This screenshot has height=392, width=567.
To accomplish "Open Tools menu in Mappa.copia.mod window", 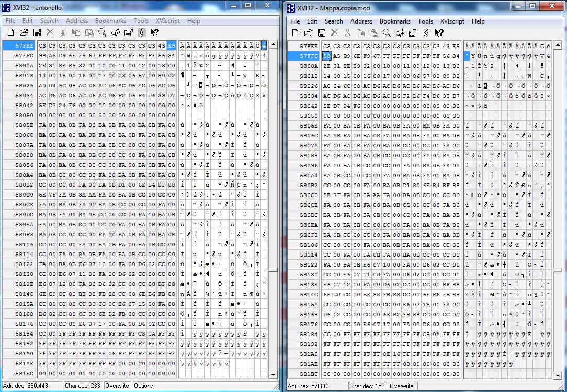I will [x=425, y=21].
